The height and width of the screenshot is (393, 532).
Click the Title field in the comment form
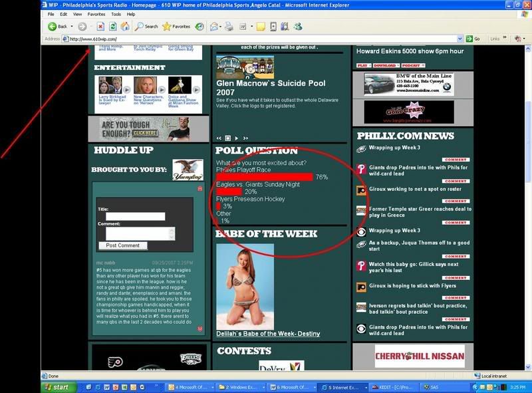point(136,217)
